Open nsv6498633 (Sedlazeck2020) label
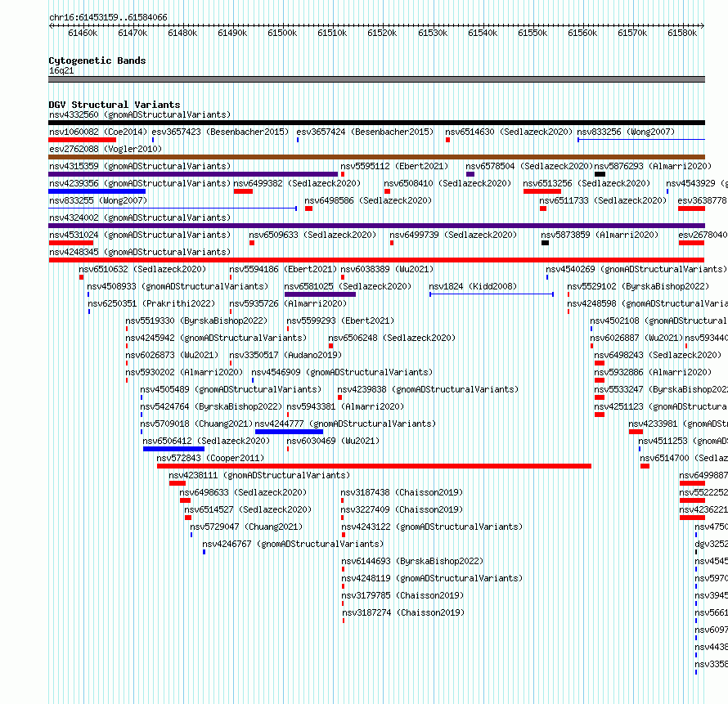 click(243, 492)
